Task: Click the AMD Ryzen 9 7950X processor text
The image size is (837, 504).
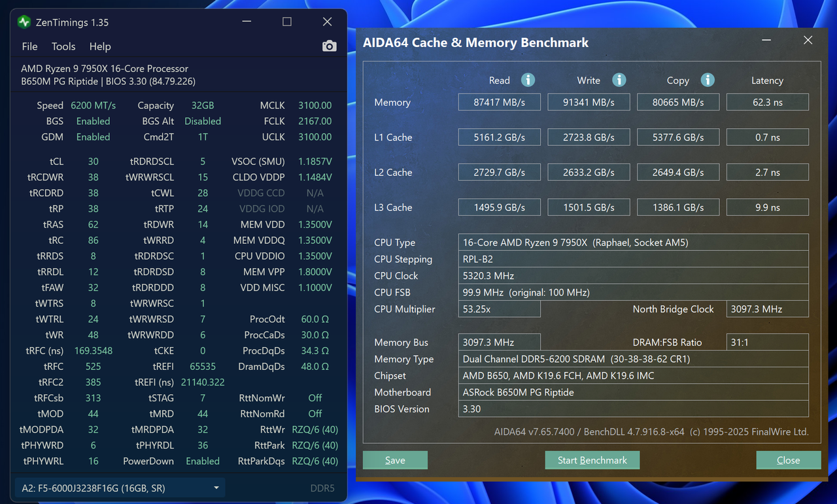Action: (x=105, y=69)
